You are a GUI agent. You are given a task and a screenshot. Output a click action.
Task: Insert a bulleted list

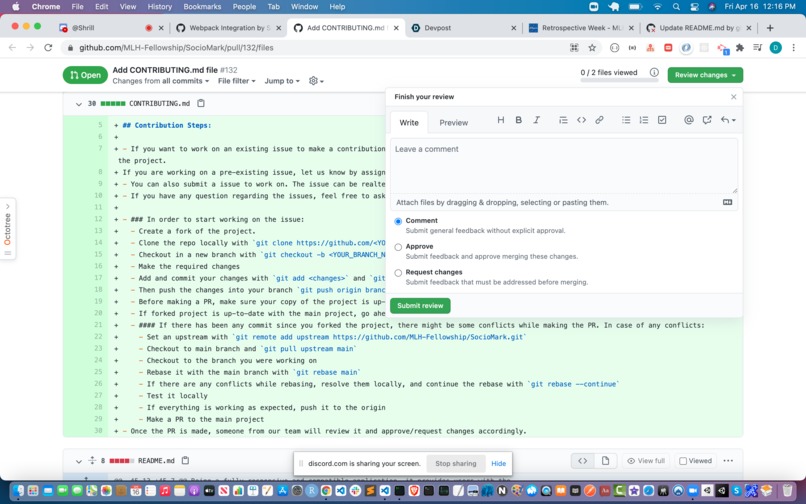point(626,120)
